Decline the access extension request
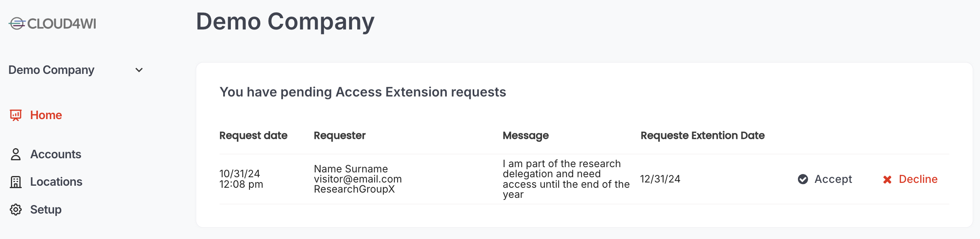 pos(918,179)
